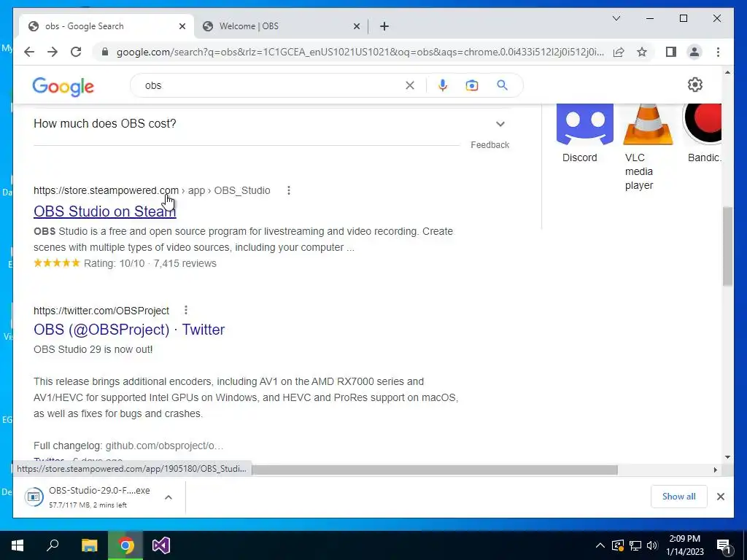Click the scroll up arrow

[727, 72]
